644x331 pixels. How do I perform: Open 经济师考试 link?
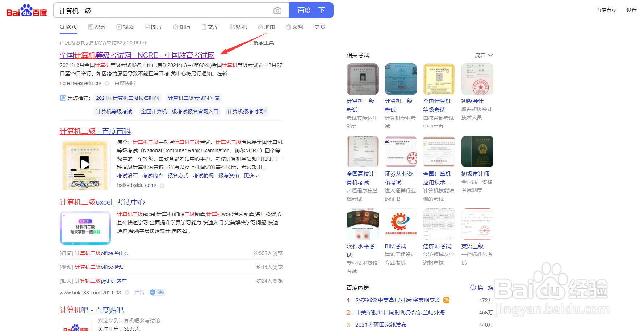point(437,246)
